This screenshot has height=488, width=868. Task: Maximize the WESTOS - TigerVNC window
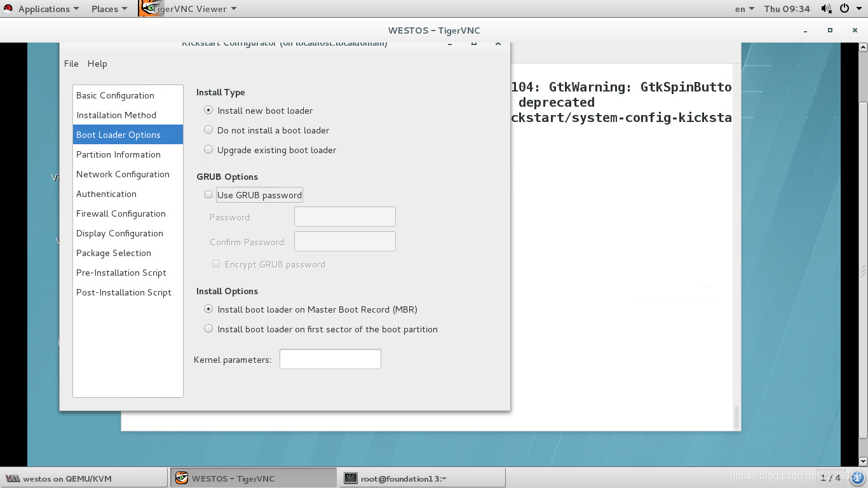pos(830,30)
